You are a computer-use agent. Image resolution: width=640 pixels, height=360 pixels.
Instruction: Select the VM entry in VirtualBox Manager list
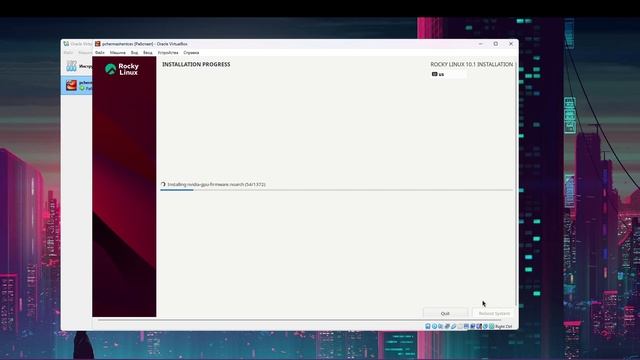pos(77,85)
